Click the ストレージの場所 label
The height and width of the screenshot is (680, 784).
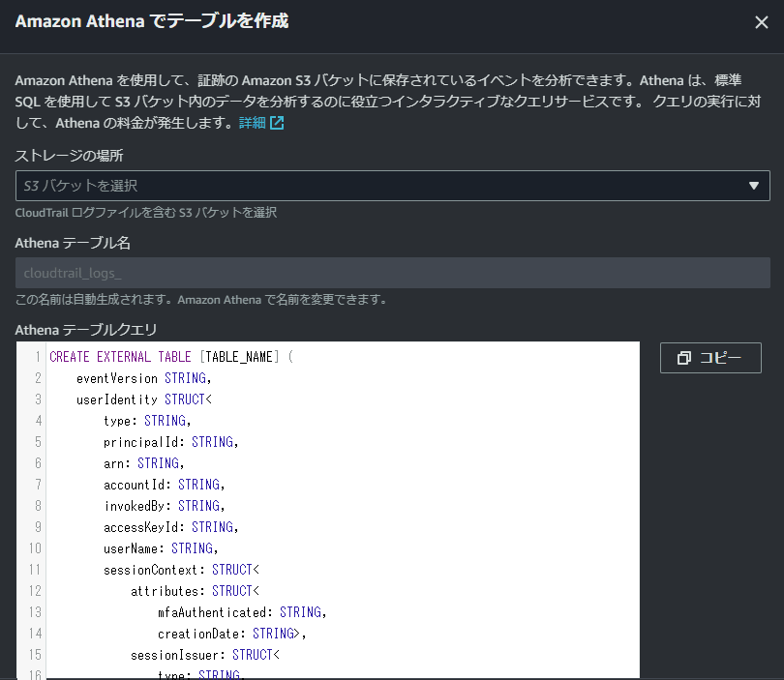pos(69,156)
